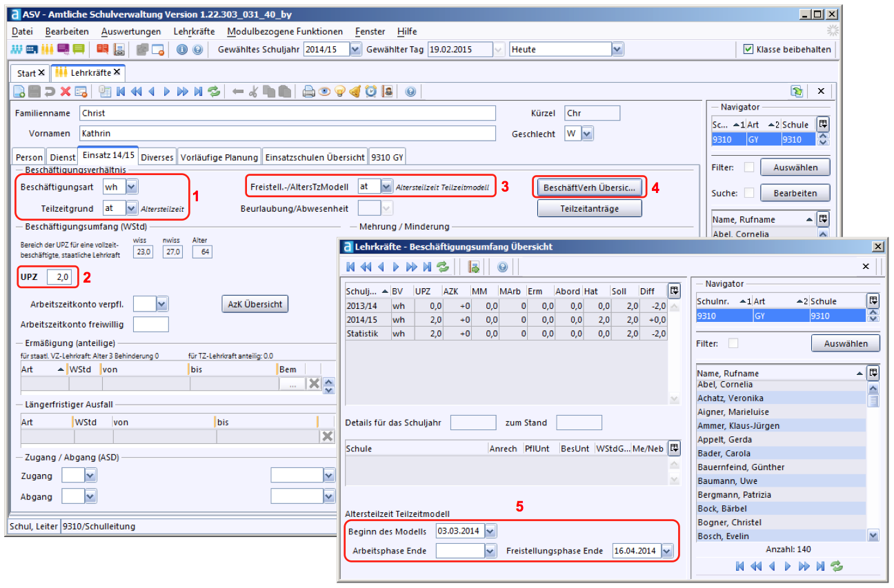Click the eye preview icon

click(x=324, y=92)
